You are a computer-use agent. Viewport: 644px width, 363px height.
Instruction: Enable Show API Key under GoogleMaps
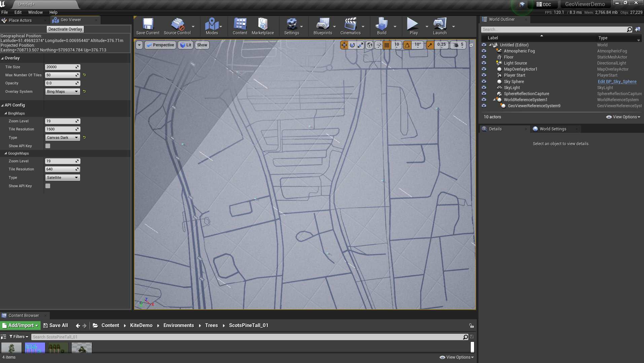[48, 186]
